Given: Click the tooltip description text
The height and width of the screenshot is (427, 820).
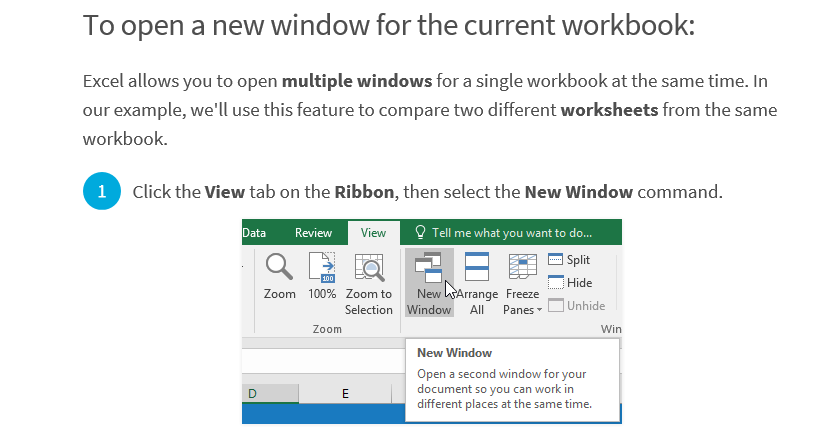Looking at the screenshot, I should tap(504, 389).
